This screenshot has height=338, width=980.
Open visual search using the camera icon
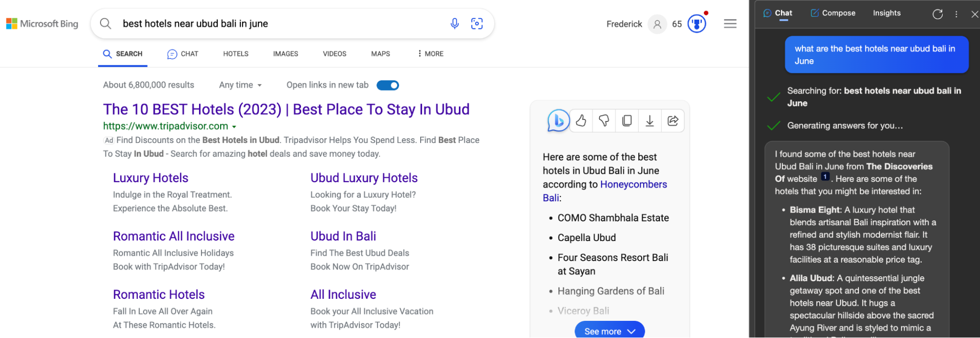[x=477, y=23]
